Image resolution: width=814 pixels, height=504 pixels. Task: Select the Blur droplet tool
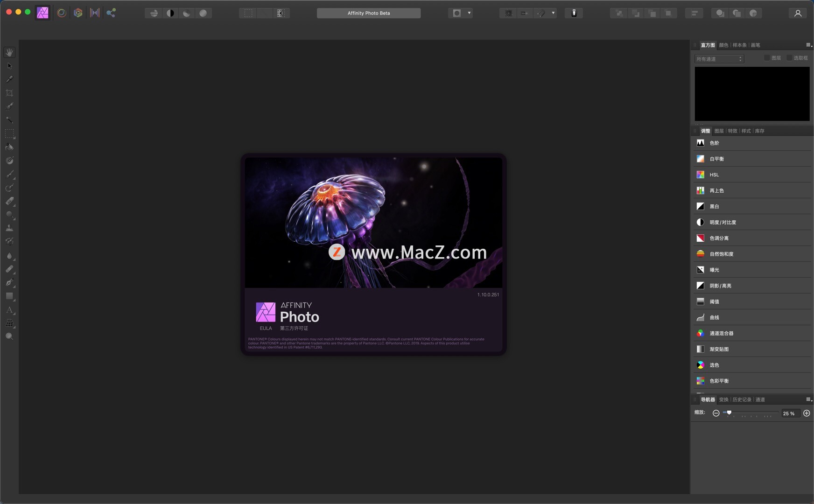click(x=9, y=255)
